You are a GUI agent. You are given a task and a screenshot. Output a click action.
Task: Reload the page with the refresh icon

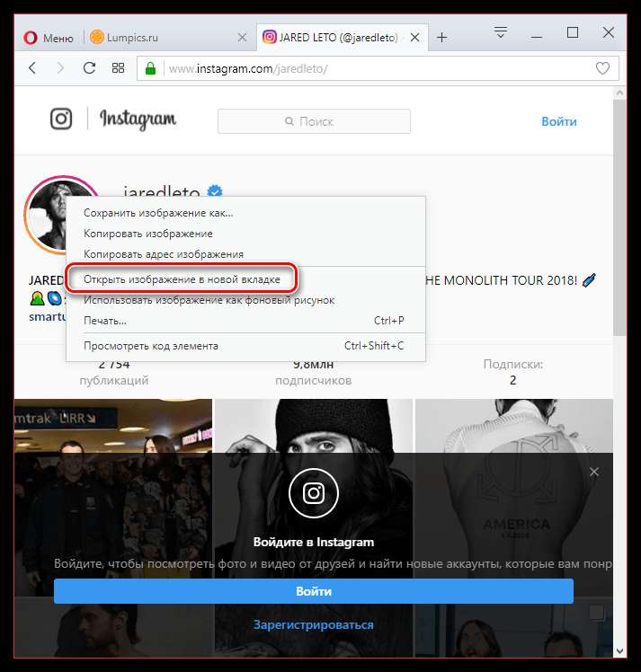click(x=89, y=67)
